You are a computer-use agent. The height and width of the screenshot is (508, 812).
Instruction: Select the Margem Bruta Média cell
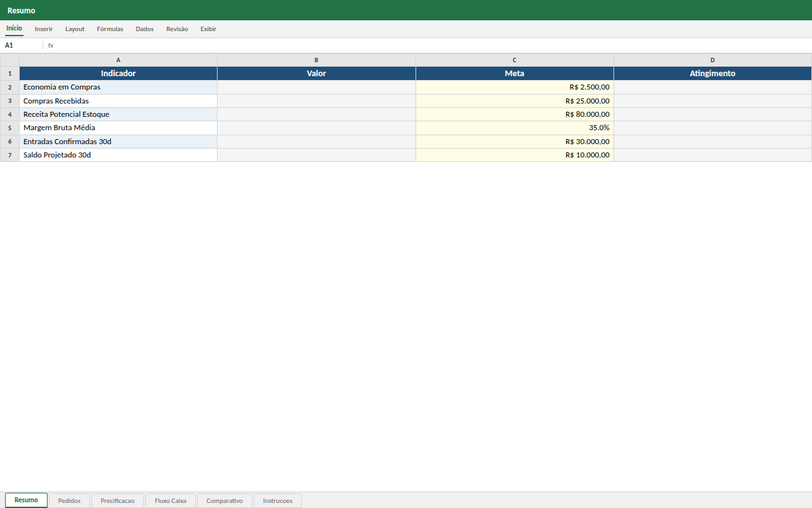point(118,128)
